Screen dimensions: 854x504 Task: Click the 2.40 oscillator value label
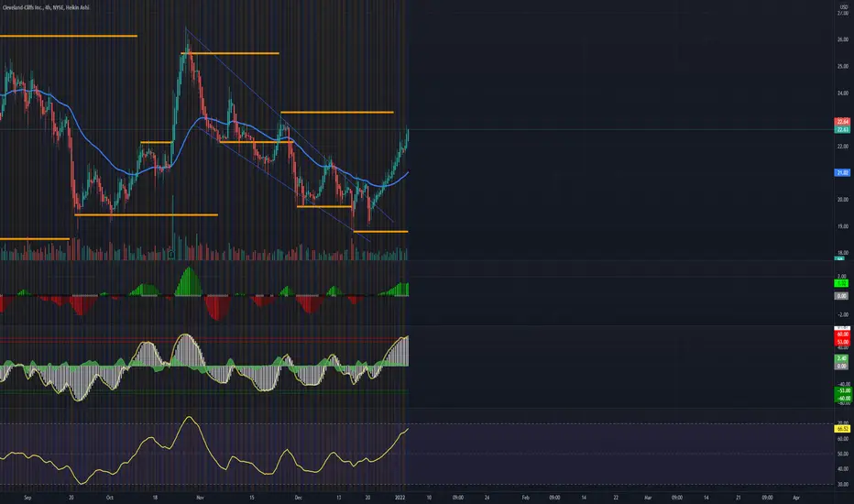pyautogui.click(x=841, y=358)
